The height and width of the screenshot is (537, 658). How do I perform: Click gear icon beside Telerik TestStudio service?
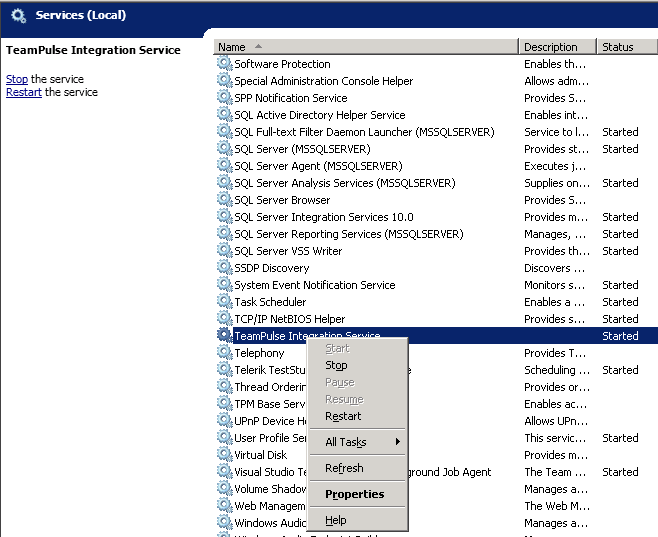coord(225,369)
